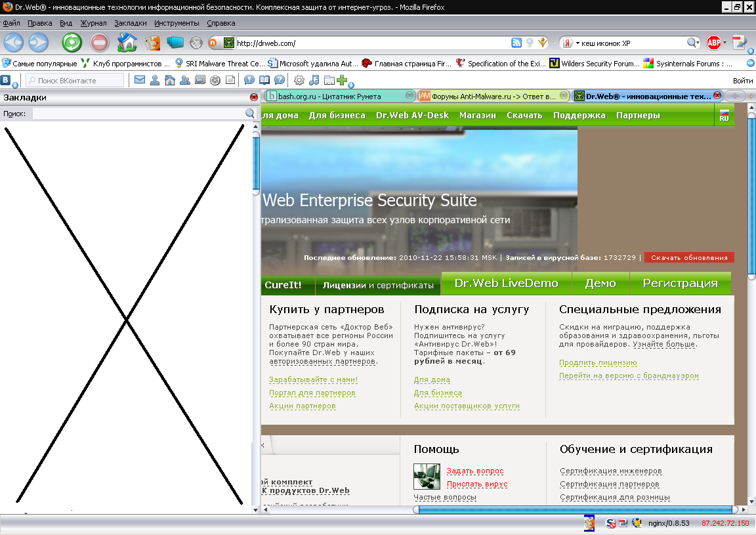
Task: Click the bookmarks sidebar Поиск field
Action: pos(144,114)
